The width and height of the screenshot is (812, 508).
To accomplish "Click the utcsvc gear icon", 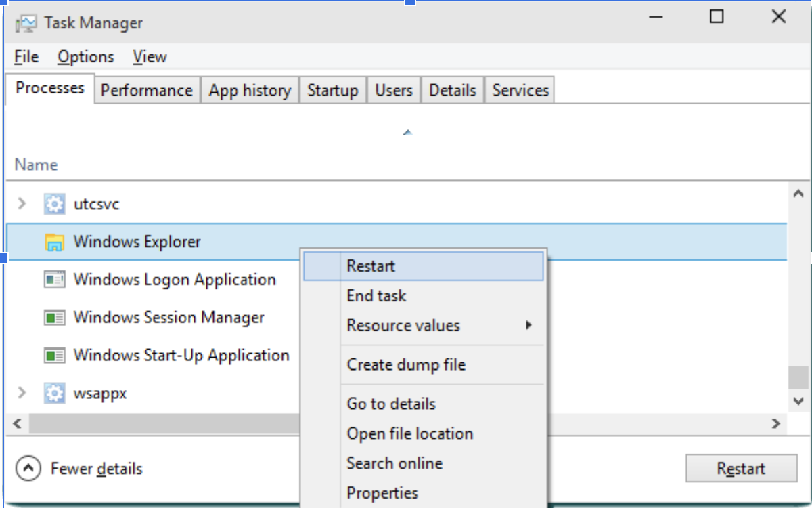I will (x=54, y=203).
